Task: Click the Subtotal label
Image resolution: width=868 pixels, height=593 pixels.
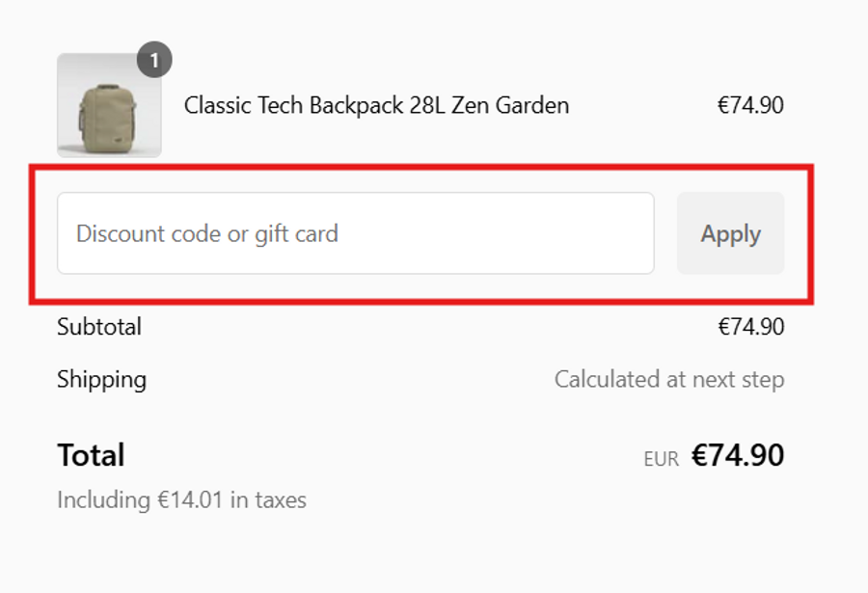Action: click(x=99, y=327)
